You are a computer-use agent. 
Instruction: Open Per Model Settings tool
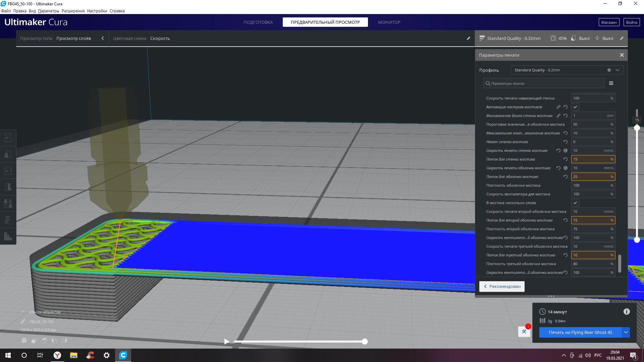pyautogui.click(x=8, y=203)
